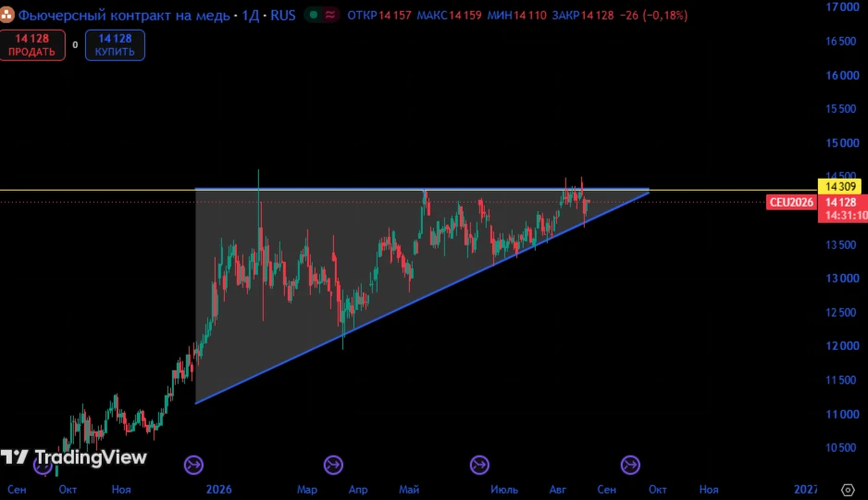Open symbol search via Фьючерсный контракт на медь title
Viewport: 868px width, 500px height.
tap(124, 15)
